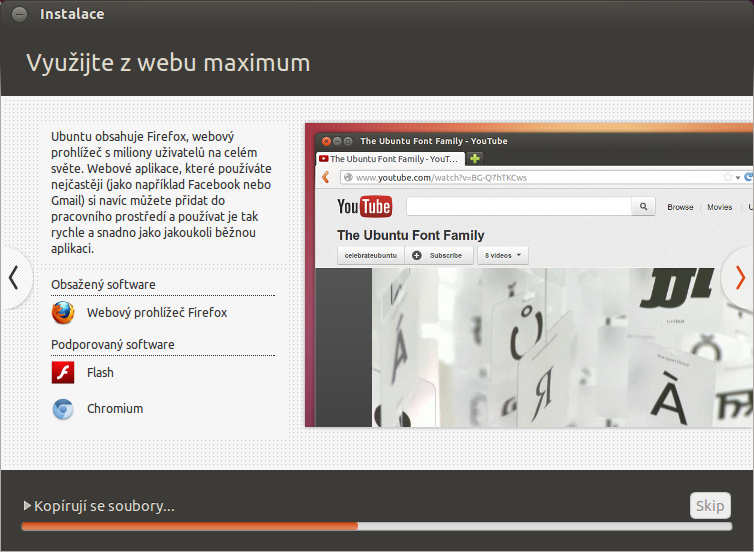Click the Instalace window round title button

tap(20, 14)
